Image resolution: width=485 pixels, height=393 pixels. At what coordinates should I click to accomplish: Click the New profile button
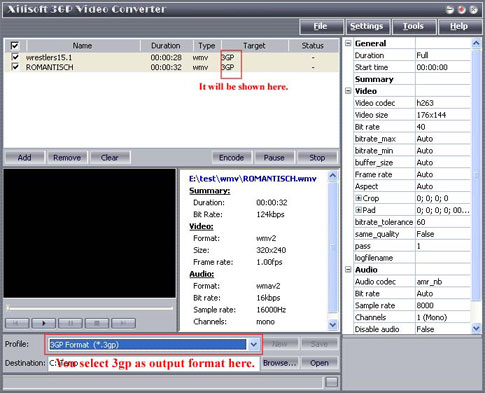(x=279, y=344)
